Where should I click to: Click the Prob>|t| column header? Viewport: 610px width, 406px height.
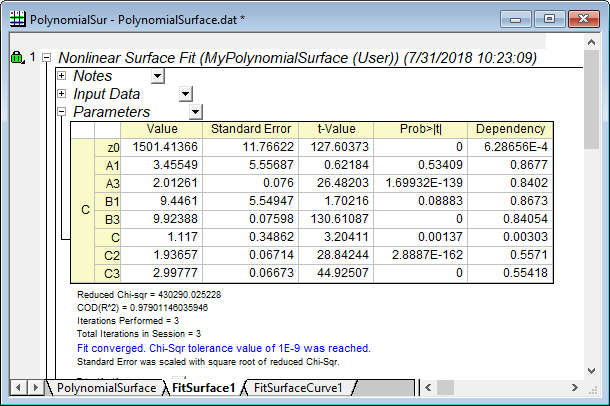[x=421, y=130]
